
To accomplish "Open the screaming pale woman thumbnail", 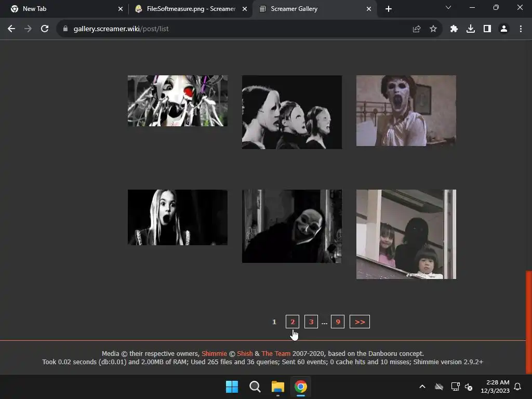I will coord(406,111).
